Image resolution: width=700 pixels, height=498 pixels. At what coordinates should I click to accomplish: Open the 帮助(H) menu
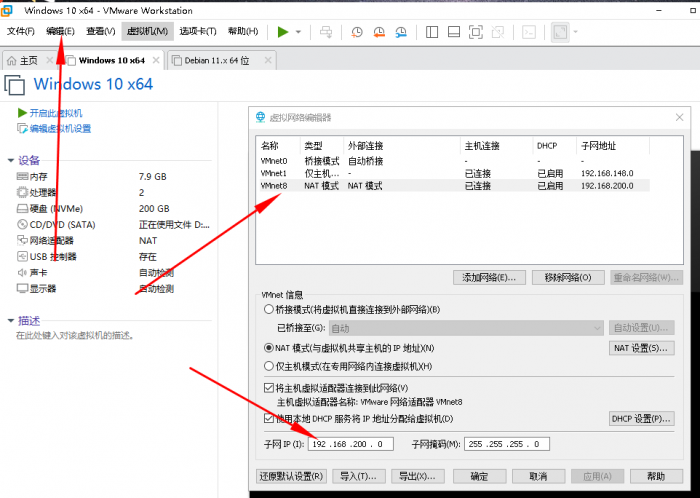click(x=243, y=31)
